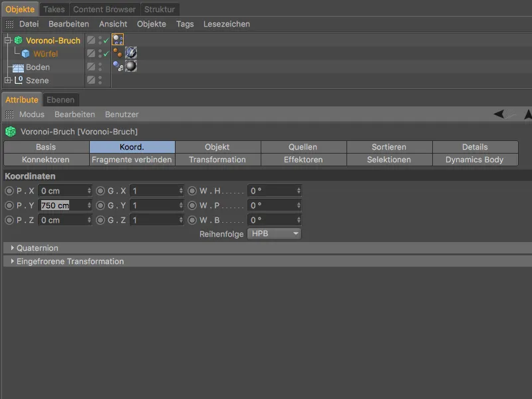Open the Lesezeichen menu
532x399 pixels.
(227, 24)
